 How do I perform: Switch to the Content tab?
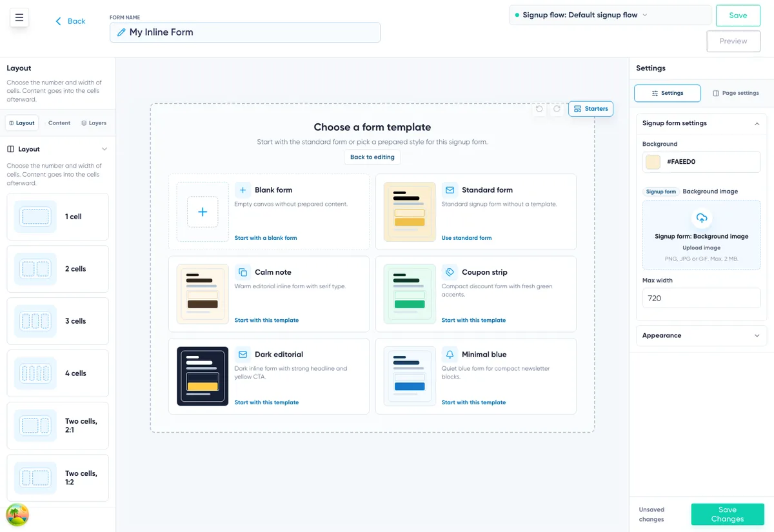59,123
